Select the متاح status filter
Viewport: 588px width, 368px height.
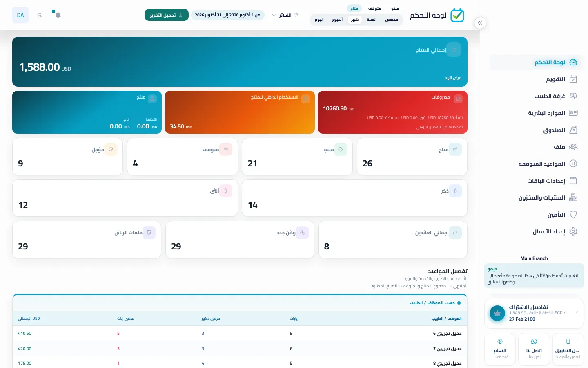354,9
